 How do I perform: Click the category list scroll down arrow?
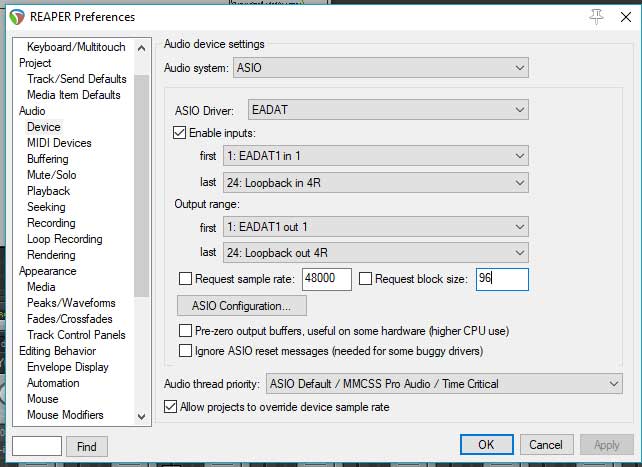pos(141,417)
